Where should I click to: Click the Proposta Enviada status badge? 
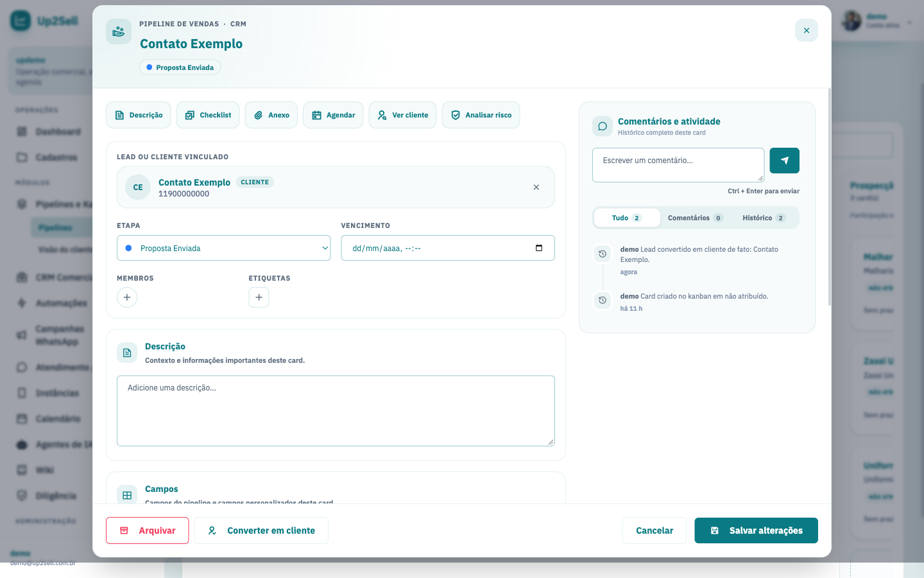tap(180, 67)
